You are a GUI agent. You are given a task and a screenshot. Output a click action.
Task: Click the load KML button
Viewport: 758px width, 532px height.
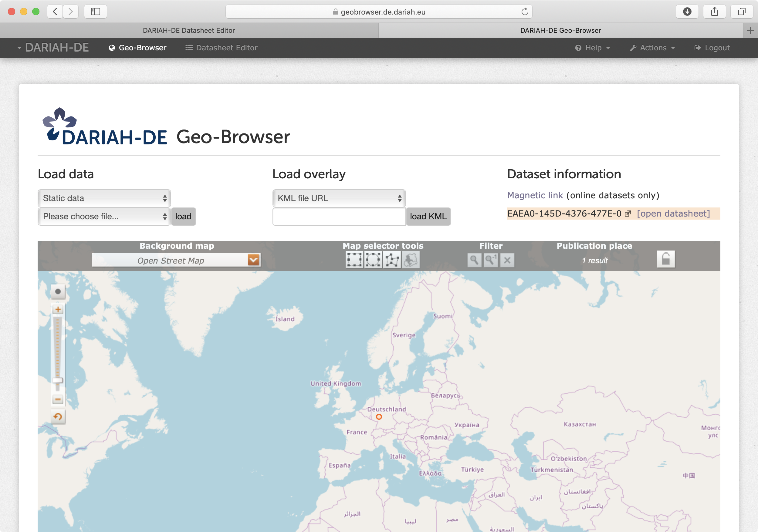click(428, 217)
